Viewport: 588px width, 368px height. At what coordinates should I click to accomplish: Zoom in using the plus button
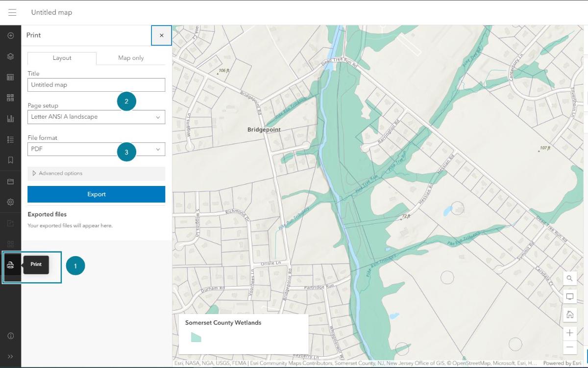coord(570,333)
